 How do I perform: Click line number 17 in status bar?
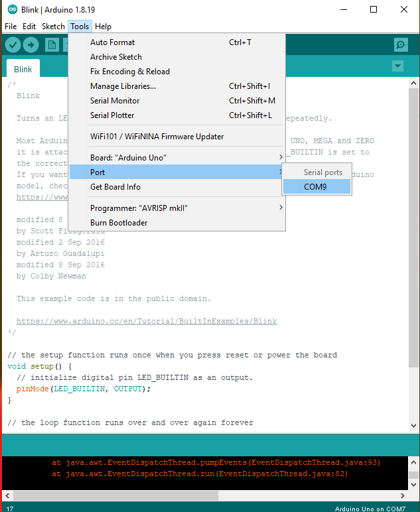tap(10, 509)
